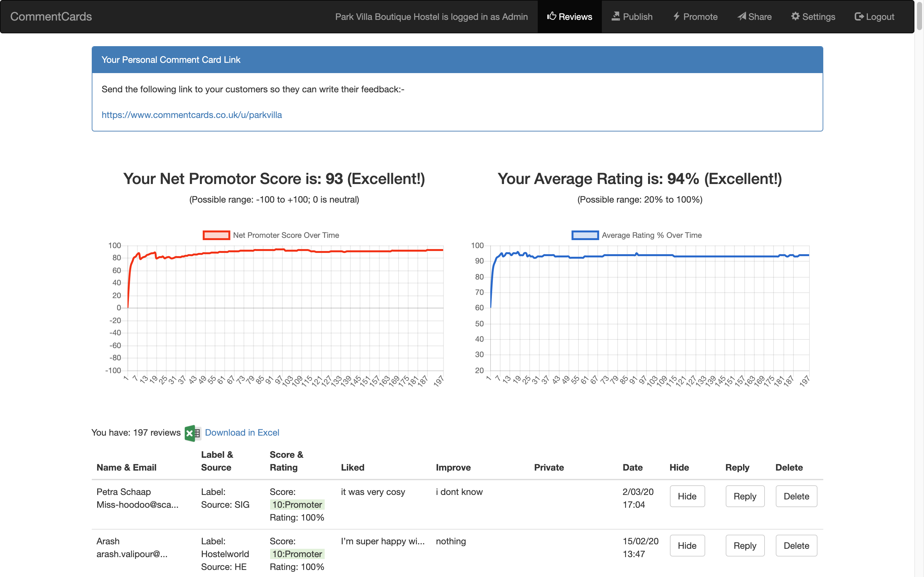Click the green Excel file icon
The width and height of the screenshot is (924, 577).
click(x=193, y=433)
